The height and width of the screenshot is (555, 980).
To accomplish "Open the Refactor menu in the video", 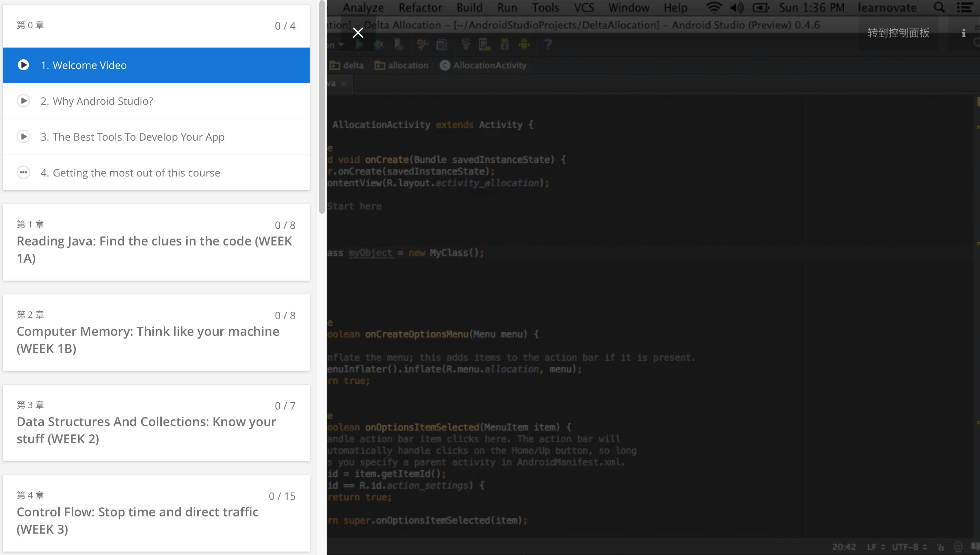I will click(x=420, y=8).
